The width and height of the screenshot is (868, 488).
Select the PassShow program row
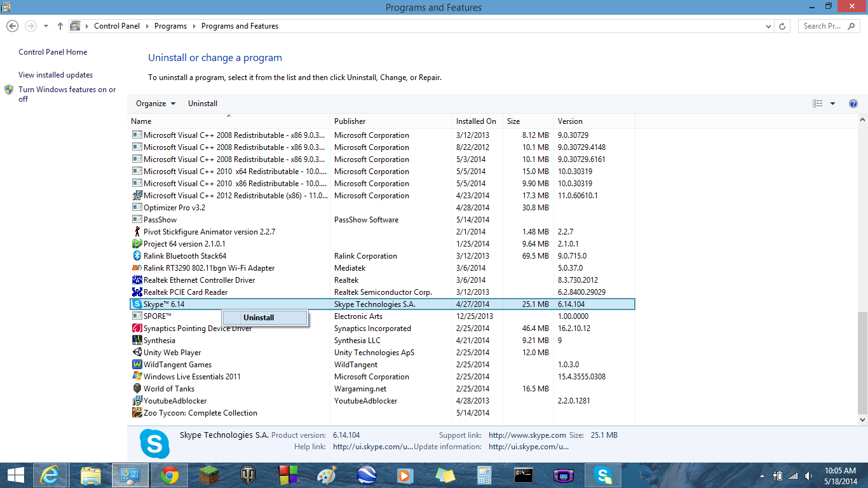pyautogui.click(x=381, y=220)
